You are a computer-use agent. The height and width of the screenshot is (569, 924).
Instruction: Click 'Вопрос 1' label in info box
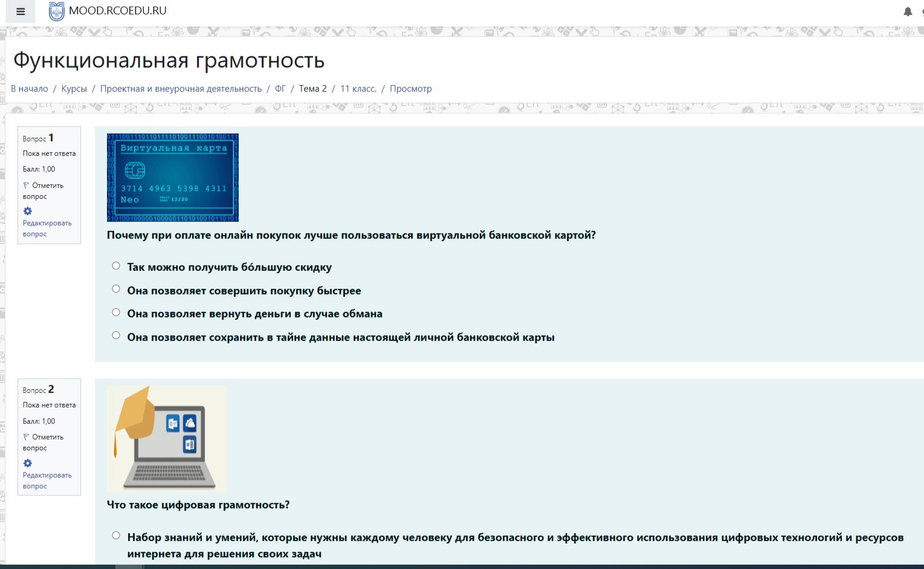(38, 138)
